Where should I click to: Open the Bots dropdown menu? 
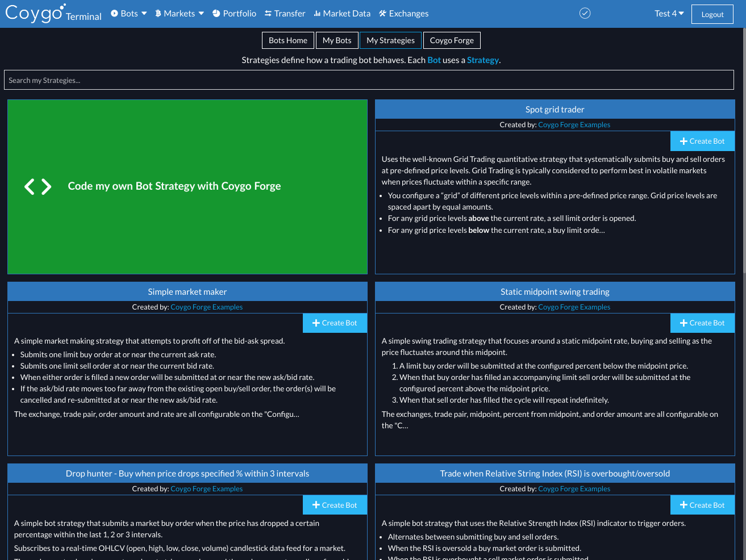pyautogui.click(x=128, y=14)
